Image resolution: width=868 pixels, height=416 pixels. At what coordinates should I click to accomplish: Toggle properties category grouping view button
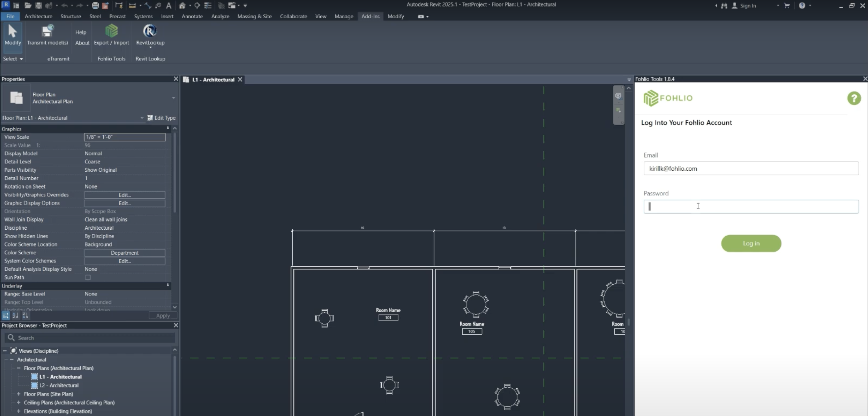point(5,316)
